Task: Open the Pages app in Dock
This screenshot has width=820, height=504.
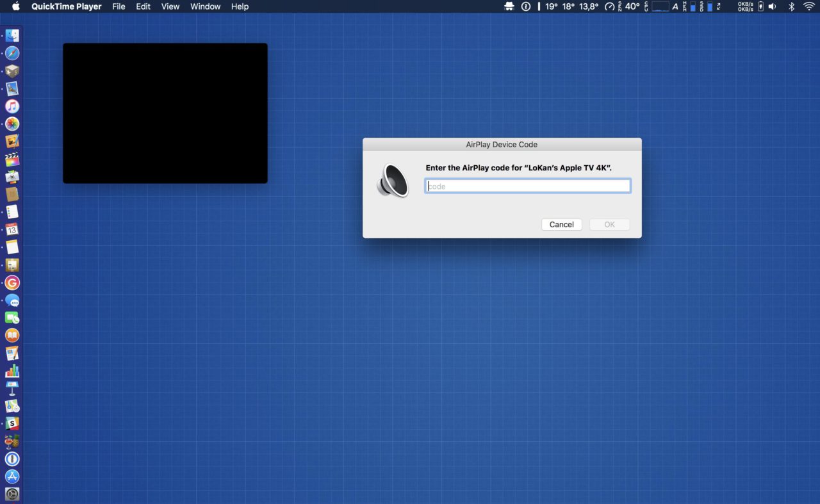Action: pos(12,353)
